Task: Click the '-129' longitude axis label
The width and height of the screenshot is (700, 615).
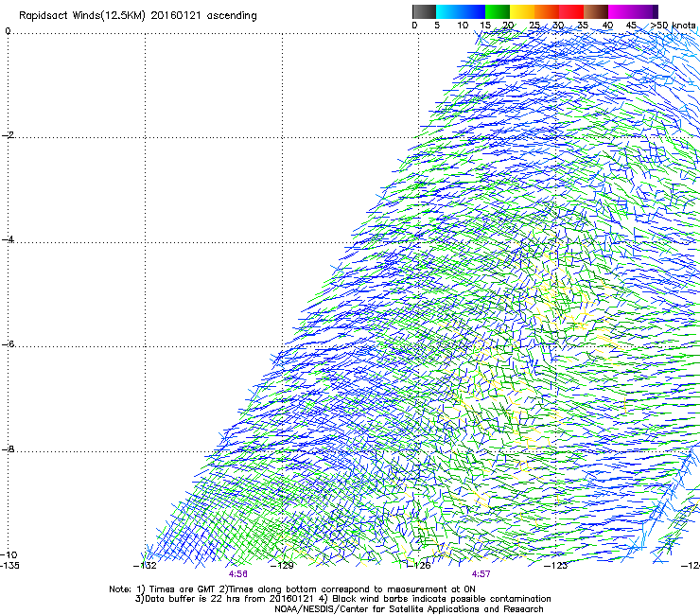Action: pos(282,566)
